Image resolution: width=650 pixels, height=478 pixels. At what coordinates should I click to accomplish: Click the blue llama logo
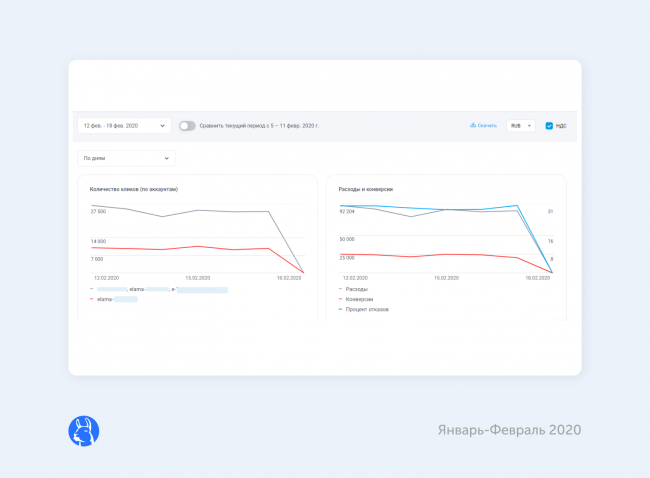(x=83, y=431)
